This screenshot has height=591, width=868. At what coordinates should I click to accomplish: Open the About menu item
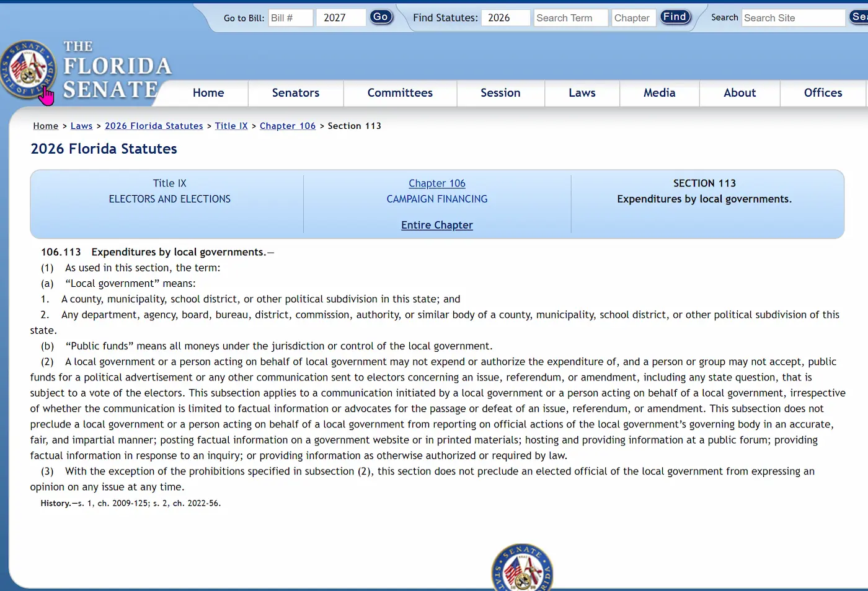coord(740,93)
